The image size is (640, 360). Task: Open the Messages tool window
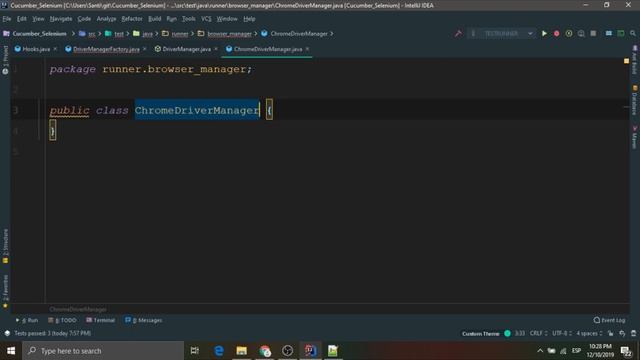(x=144, y=320)
